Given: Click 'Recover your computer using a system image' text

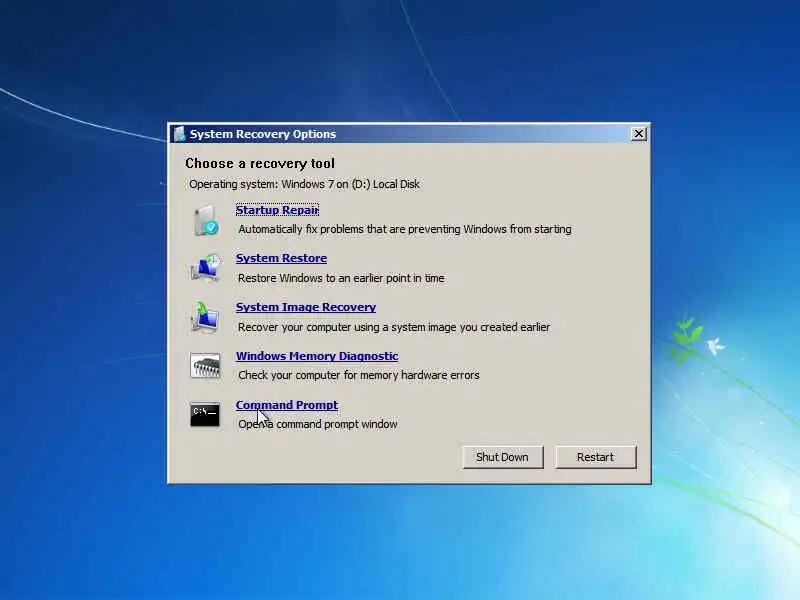Looking at the screenshot, I should (394, 327).
